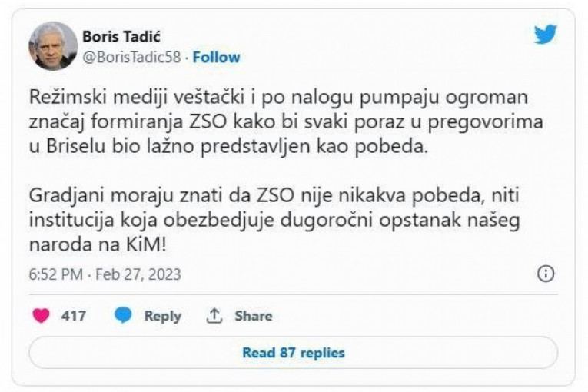Viewport: 588px width, 392px height.
Task: Open Boris Tadić's profile picture
Action: tap(53, 46)
